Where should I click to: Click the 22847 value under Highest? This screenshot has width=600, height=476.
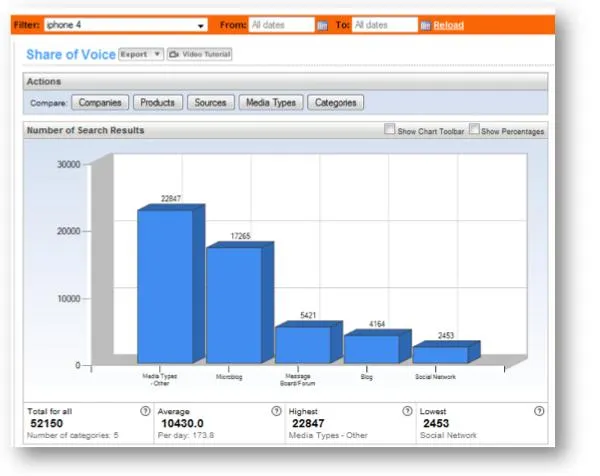pyautogui.click(x=308, y=423)
